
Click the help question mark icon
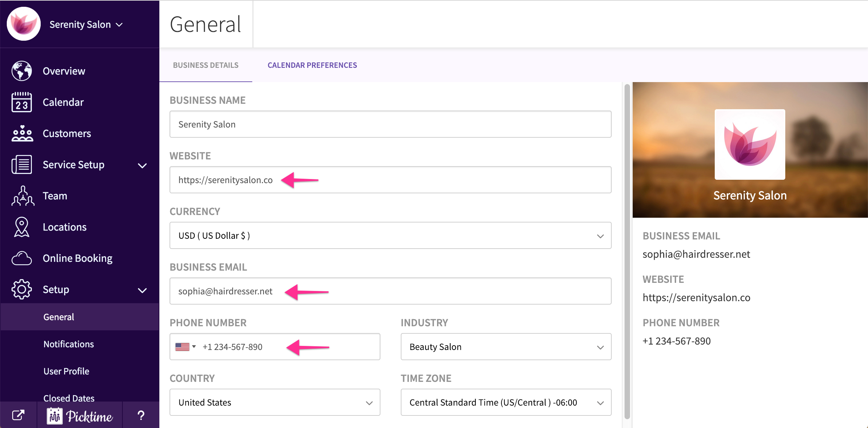(141, 415)
